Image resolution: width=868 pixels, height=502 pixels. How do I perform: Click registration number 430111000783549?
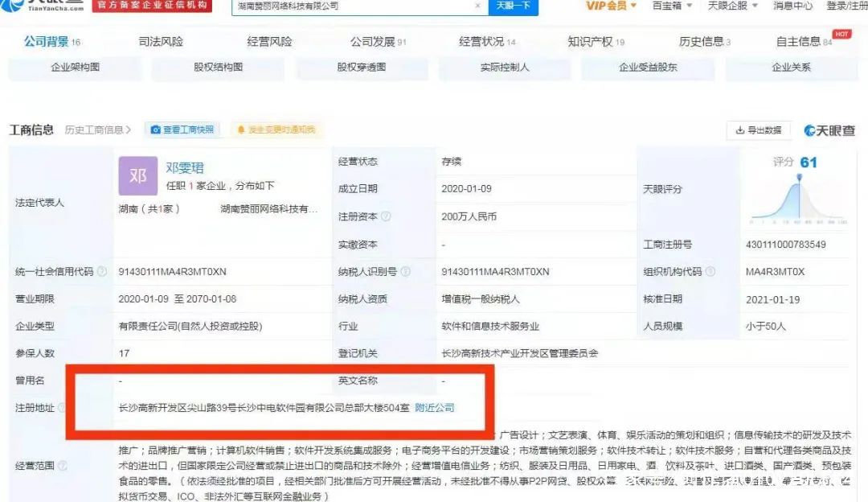click(x=785, y=245)
